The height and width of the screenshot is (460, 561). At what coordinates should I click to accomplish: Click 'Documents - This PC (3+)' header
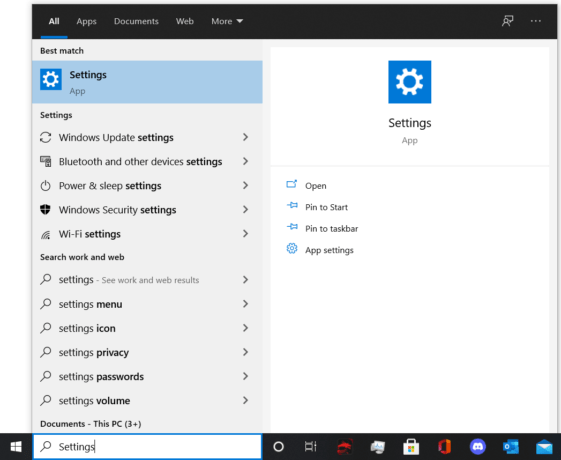click(x=91, y=424)
